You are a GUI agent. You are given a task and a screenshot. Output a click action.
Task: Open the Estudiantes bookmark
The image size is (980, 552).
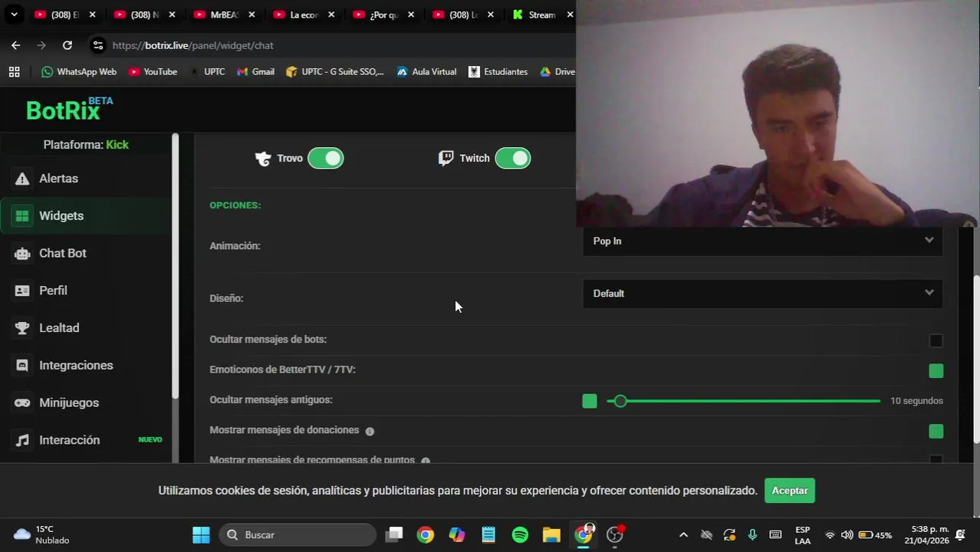click(498, 71)
